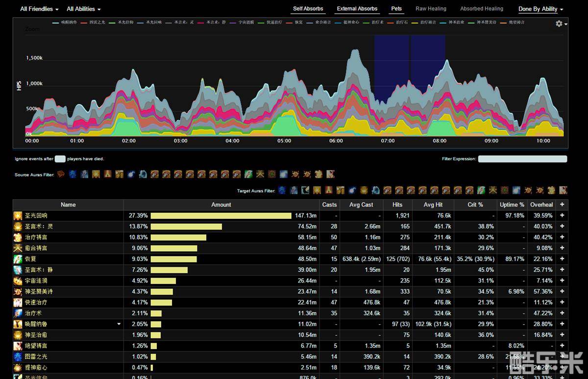Click first icon in Source Auras Filter

tap(61, 174)
